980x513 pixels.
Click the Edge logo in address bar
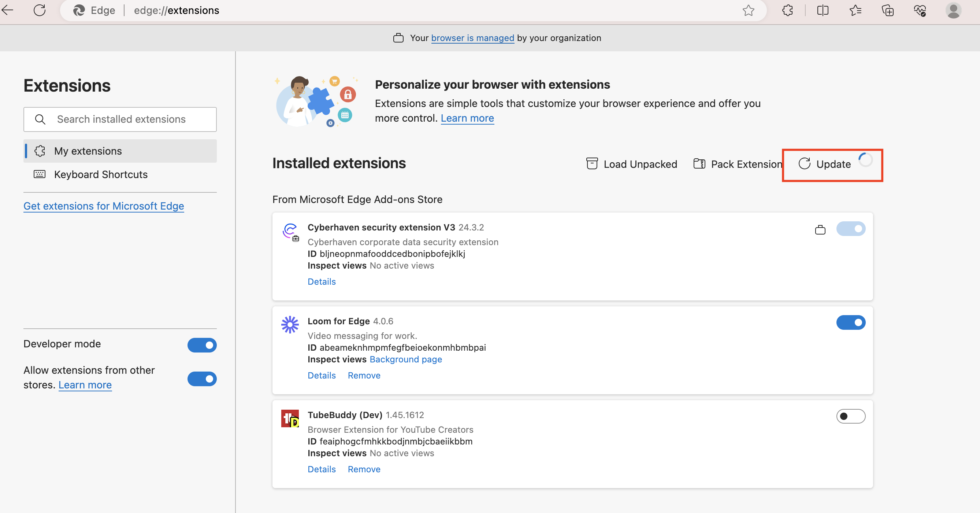[79, 10]
